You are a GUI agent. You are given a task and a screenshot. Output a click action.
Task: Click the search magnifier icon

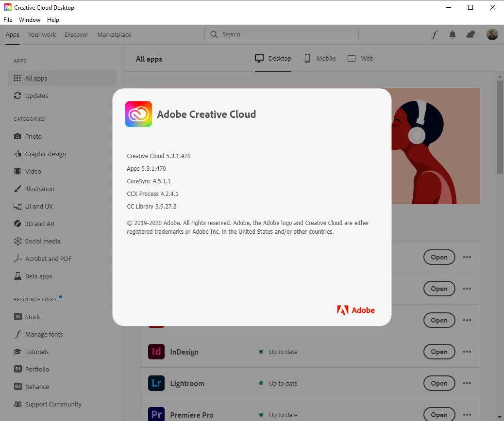click(x=214, y=34)
